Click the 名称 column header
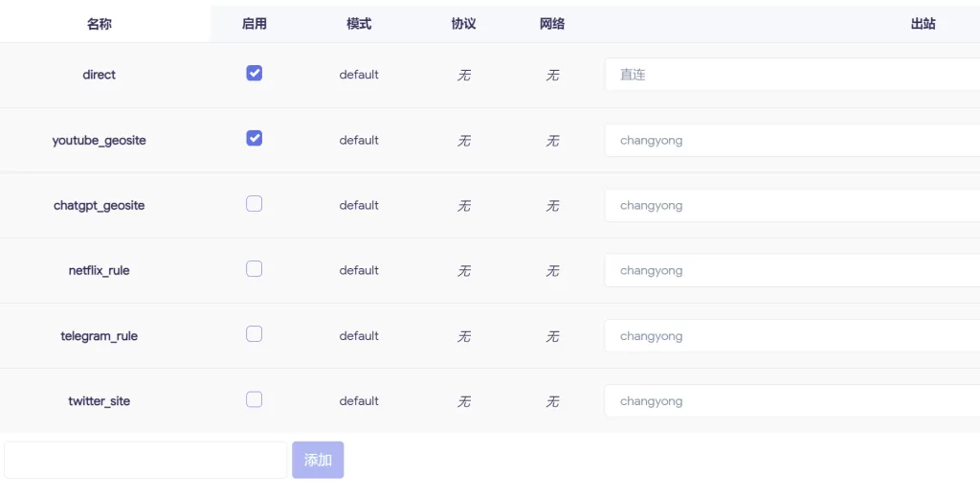Viewport: 980px width, 498px height. click(100, 24)
